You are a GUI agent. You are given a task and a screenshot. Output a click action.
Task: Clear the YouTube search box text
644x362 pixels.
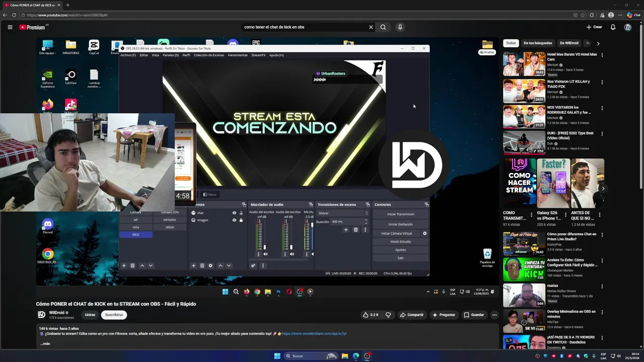[x=371, y=27]
